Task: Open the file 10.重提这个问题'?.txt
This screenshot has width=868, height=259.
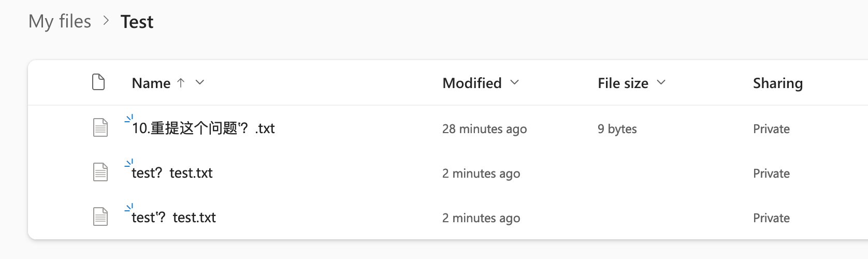Action: tap(203, 128)
